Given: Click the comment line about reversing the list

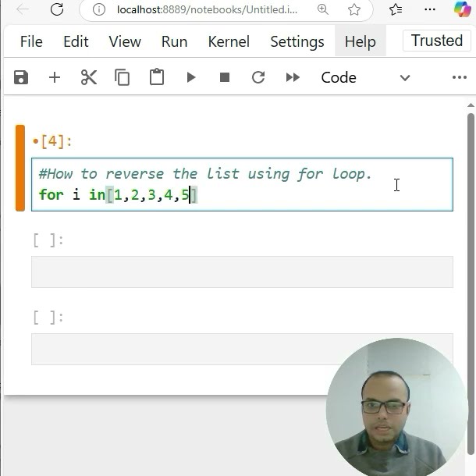Looking at the screenshot, I should pyautogui.click(x=205, y=174).
